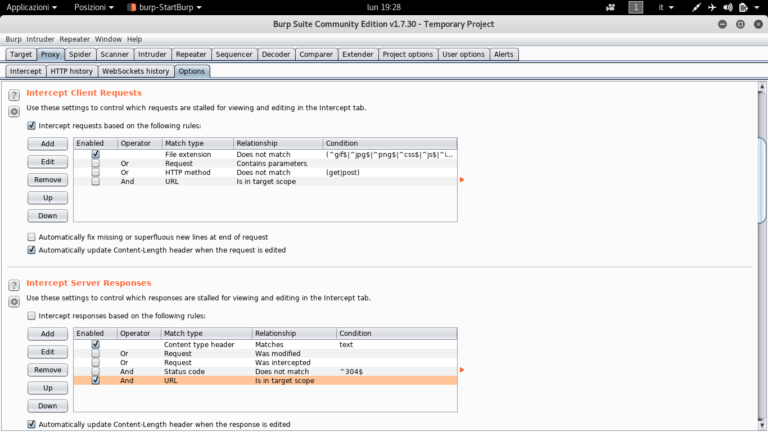Enable the HTTP method client rule checkbox

click(x=95, y=172)
